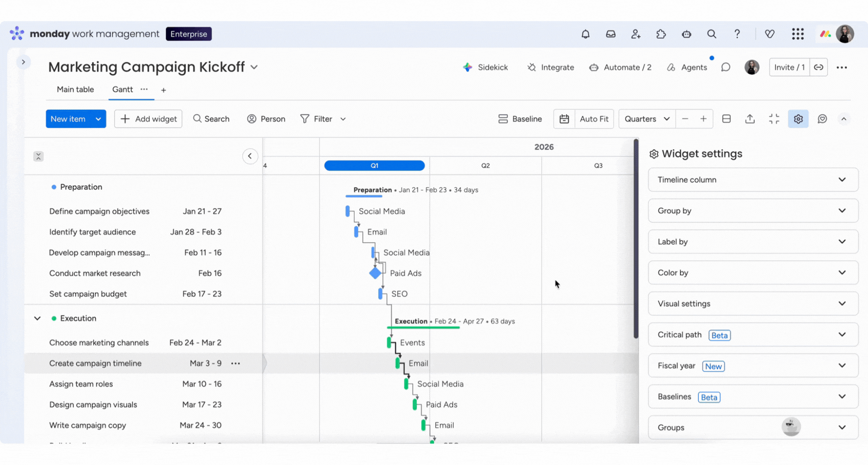Select the Gantt tab

pos(122,90)
